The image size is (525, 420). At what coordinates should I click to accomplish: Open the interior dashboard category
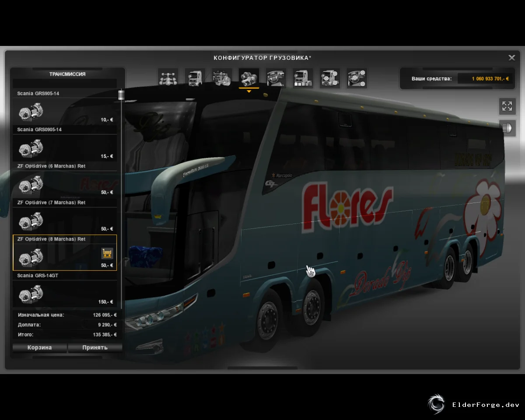(276, 78)
